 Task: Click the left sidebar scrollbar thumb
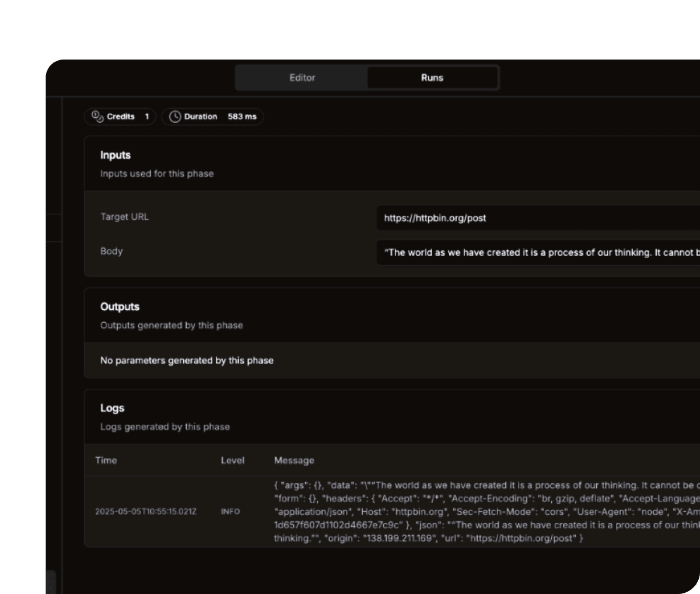click(51, 581)
